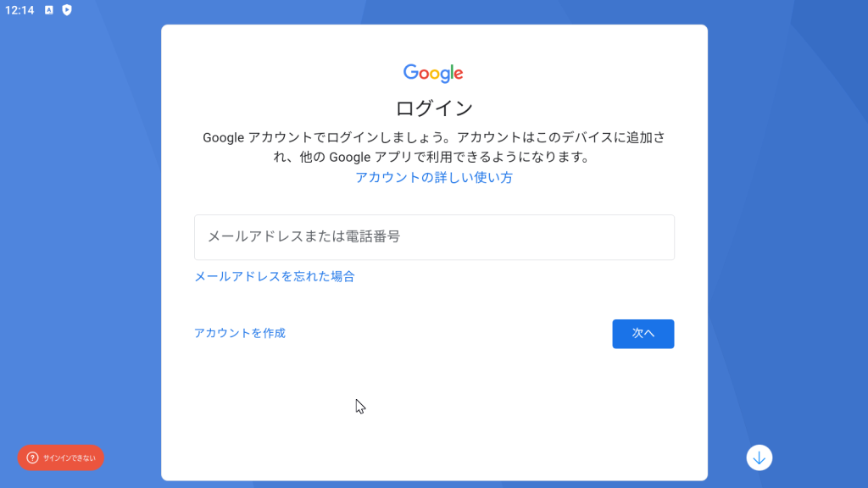
Task: Tap the サインインできない label text
Action: [70, 457]
